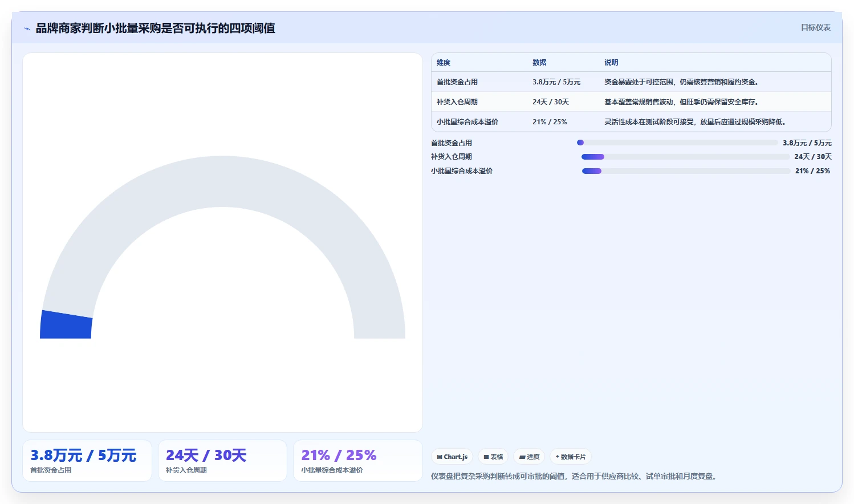
Task: Click the description starting with 基本覆盖常规销售波动
Action: tap(682, 102)
